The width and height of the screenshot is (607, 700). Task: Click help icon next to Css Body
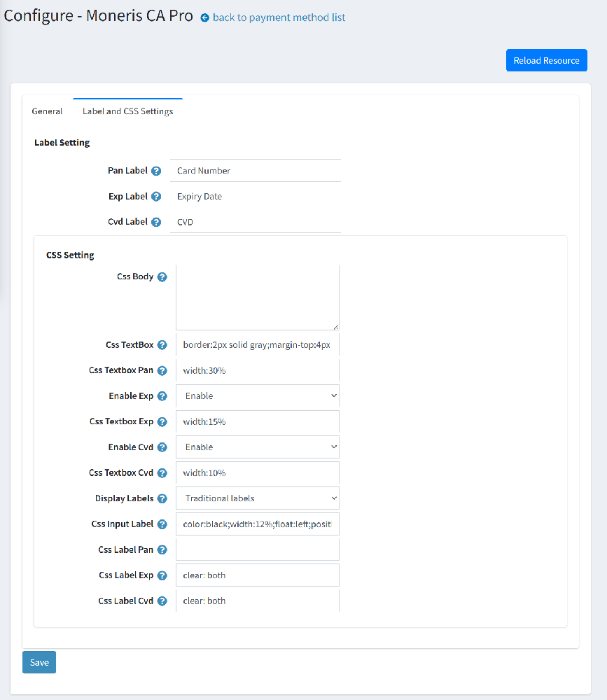point(162,277)
